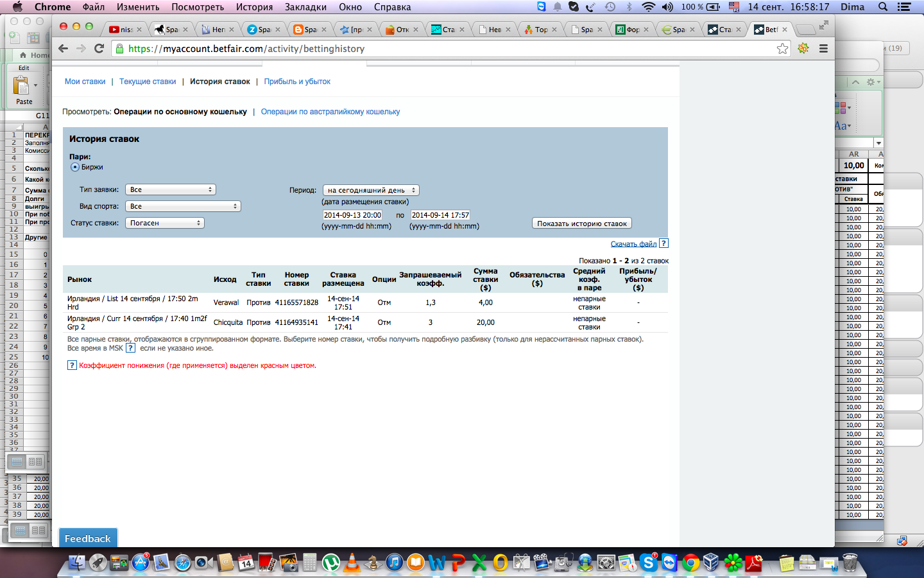Open the История menu in the menu bar
Viewport: 924px width, 578px height.
click(254, 7)
